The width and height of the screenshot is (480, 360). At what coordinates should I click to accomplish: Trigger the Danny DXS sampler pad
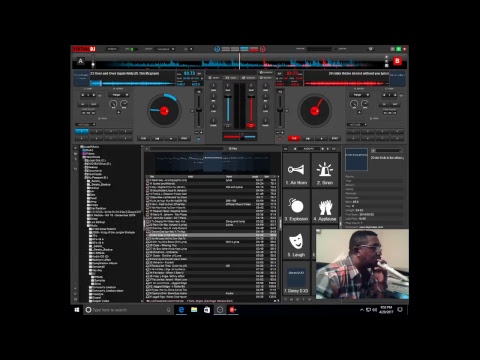pos(296,278)
